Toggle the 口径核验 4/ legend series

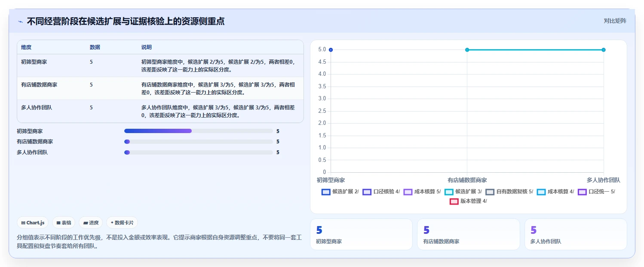pos(381,192)
